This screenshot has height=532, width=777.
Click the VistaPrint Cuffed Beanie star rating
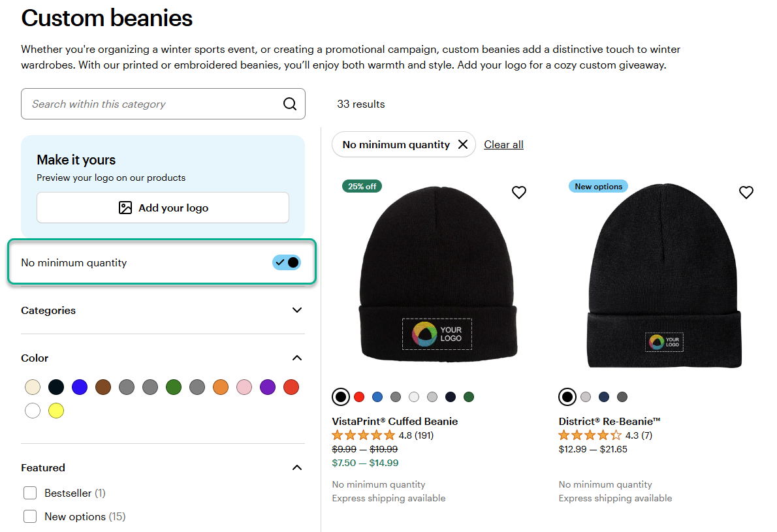click(x=363, y=435)
